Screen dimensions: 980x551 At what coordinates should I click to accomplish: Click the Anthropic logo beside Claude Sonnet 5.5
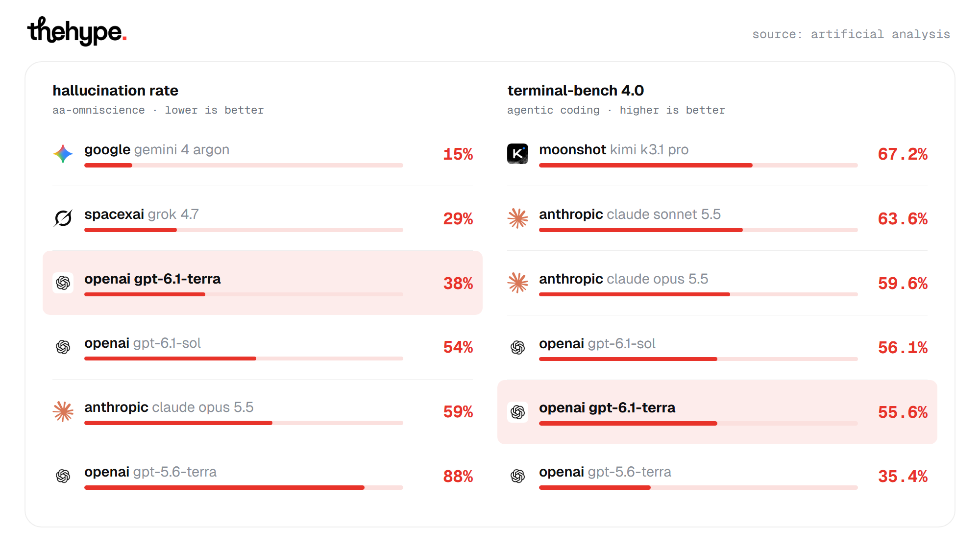(517, 218)
